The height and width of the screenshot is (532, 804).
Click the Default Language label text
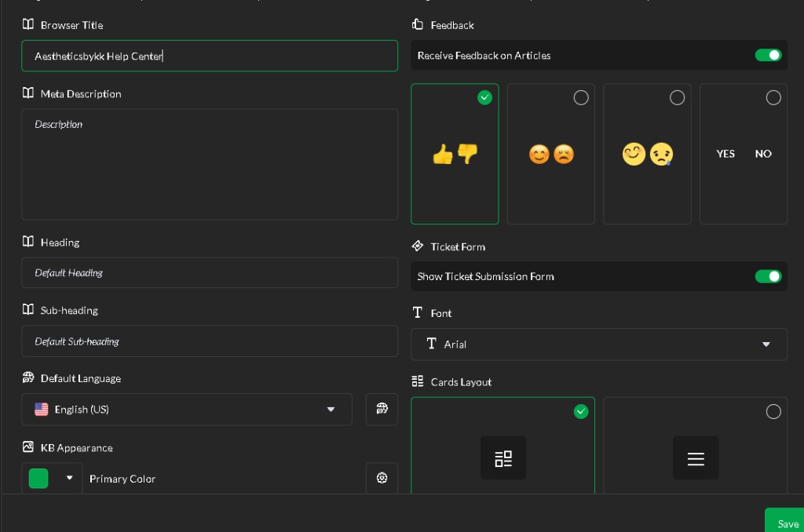tap(81, 378)
